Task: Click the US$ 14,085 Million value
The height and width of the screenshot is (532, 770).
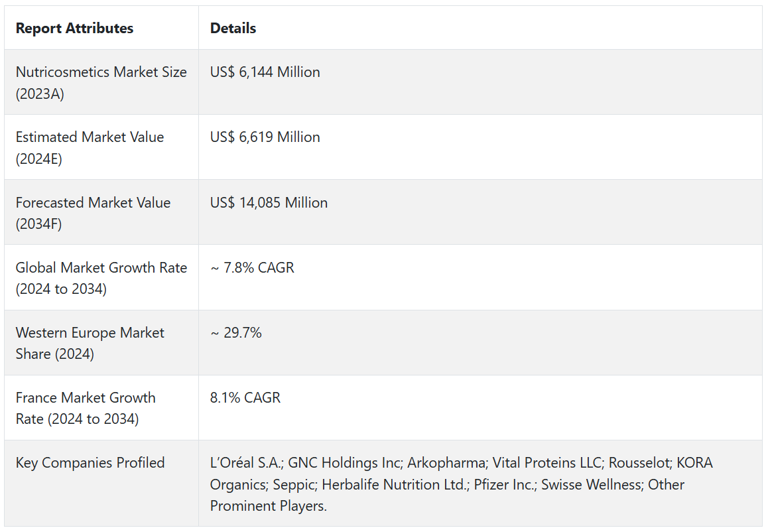Action: coord(269,202)
